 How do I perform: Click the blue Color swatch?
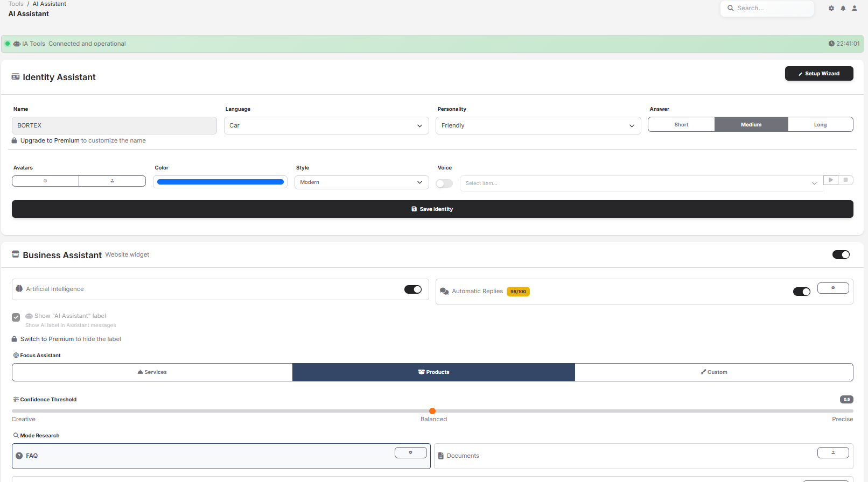[x=220, y=182]
